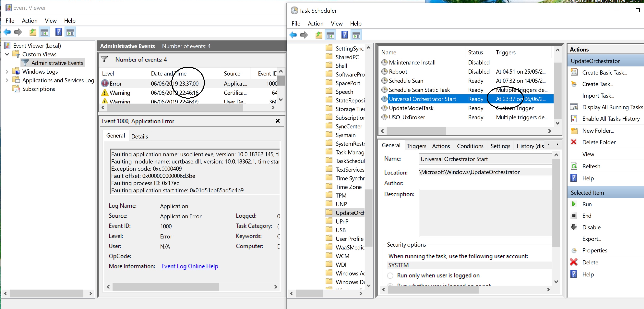Sort events by Date and Time column
Screen dimensions: 644x309
coord(184,73)
